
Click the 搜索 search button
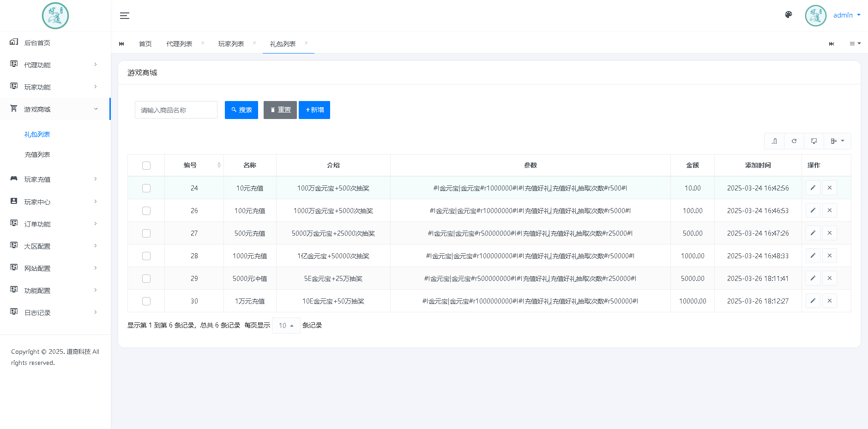point(241,110)
